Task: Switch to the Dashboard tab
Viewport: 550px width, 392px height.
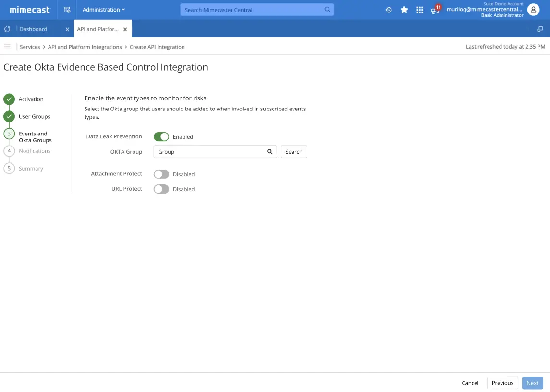Action: click(33, 29)
